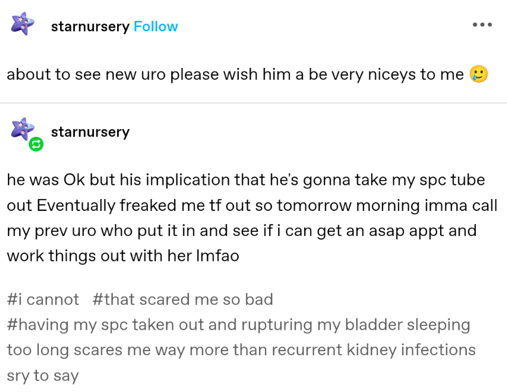
Task: Follow the starnursery blog
Action: [156, 27]
